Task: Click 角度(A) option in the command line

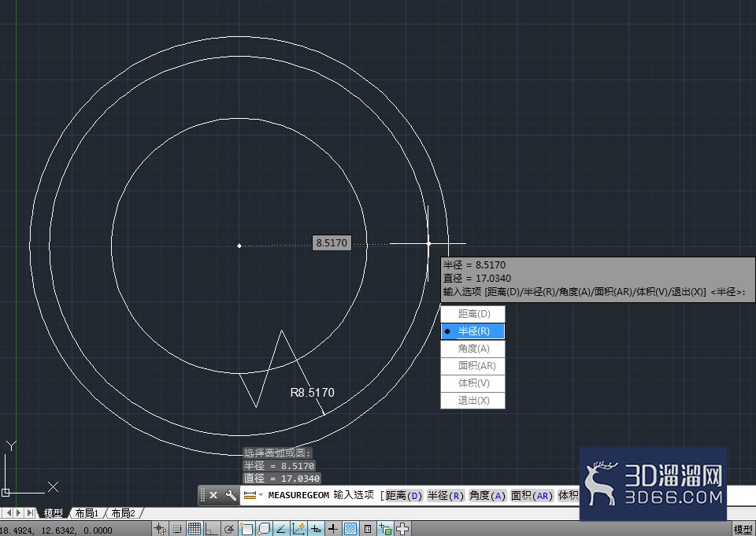Action: (487, 496)
